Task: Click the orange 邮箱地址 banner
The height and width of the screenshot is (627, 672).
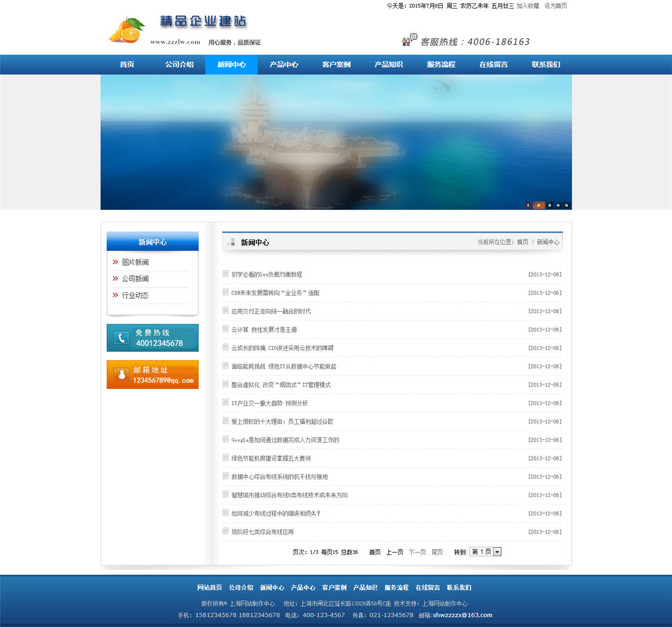Action: pyautogui.click(x=152, y=374)
